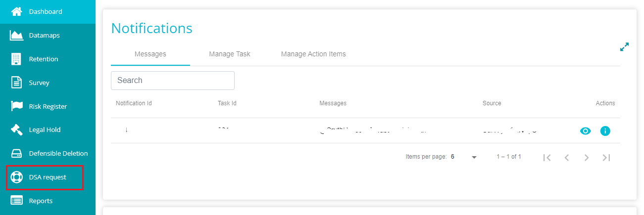Open Survey via the document icon
Image resolution: width=644 pixels, height=215 pixels.
point(17,83)
